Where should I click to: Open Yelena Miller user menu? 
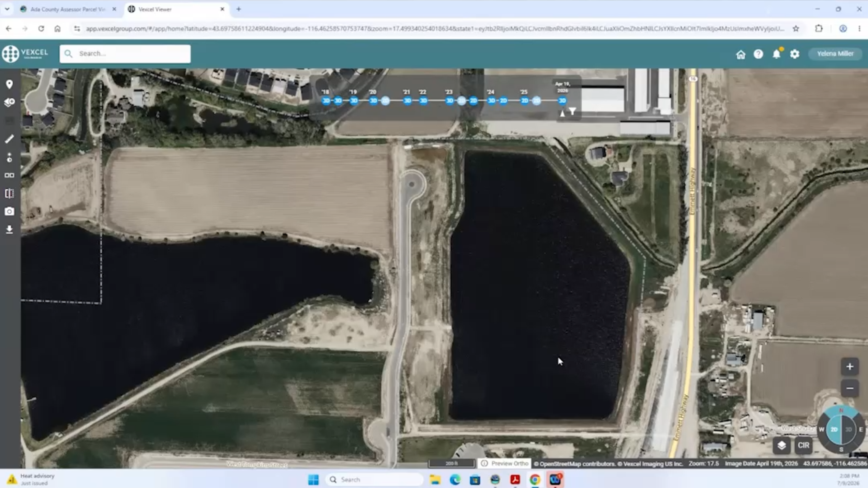pos(835,54)
